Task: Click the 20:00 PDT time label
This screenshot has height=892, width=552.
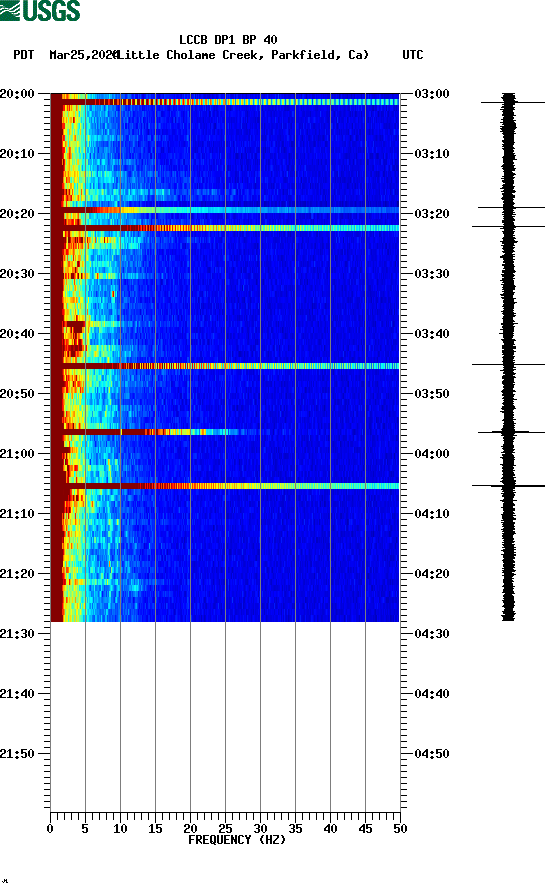Action: point(18,94)
